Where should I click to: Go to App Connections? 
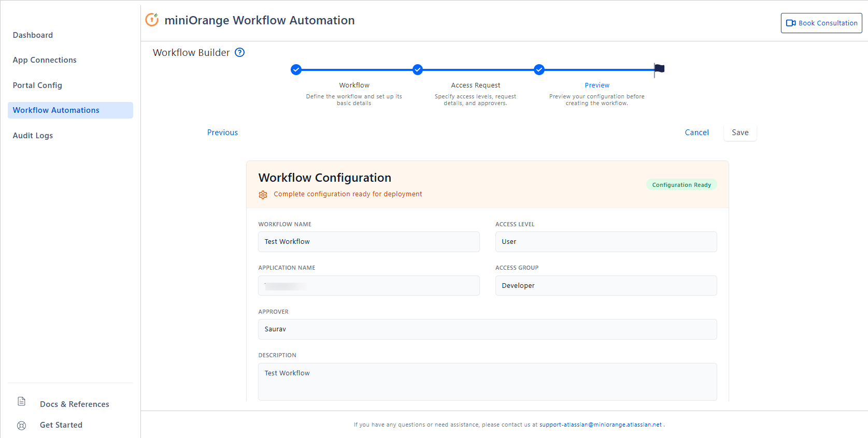45,60
